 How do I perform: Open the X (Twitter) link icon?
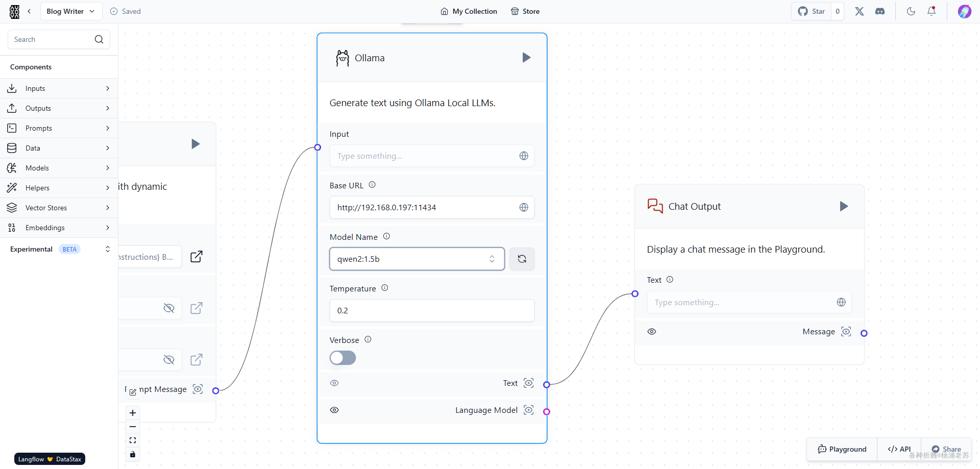(x=860, y=11)
